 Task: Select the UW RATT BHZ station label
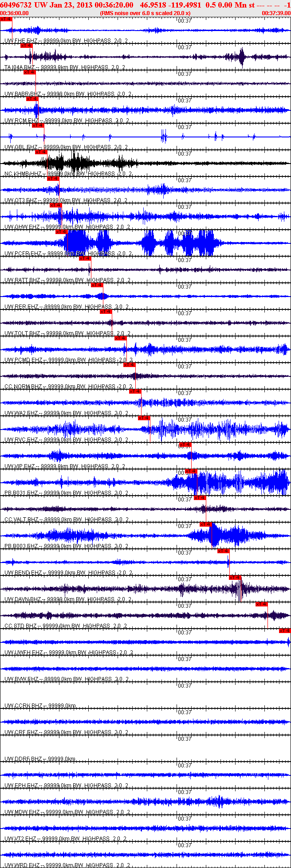pos(22,280)
